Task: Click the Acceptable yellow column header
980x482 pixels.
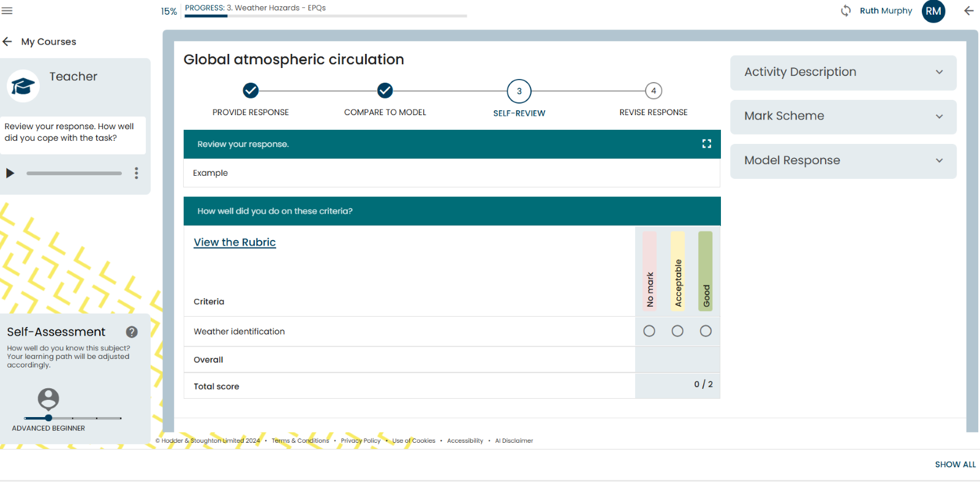Action: (x=677, y=271)
